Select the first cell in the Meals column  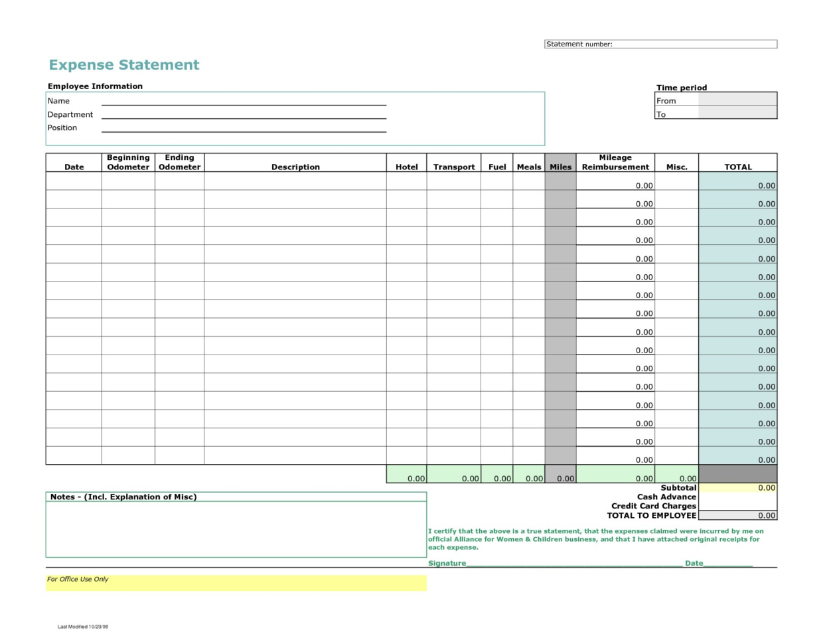[528, 185]
